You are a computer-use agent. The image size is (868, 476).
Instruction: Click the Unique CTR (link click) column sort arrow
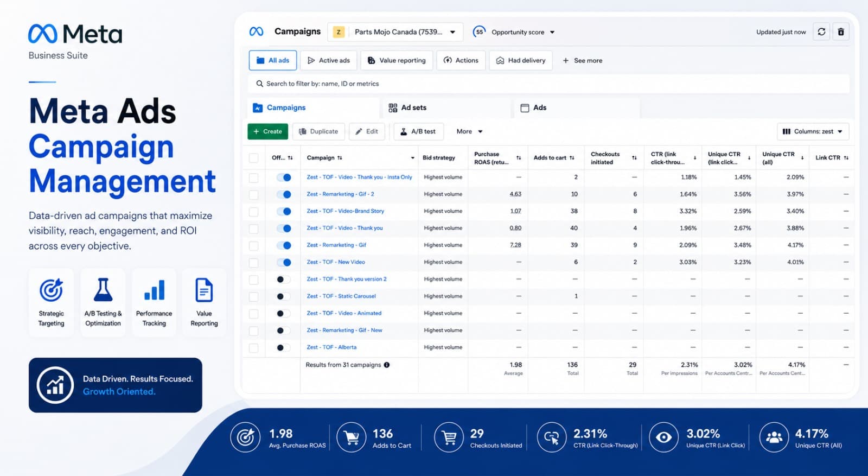[749, 158]
